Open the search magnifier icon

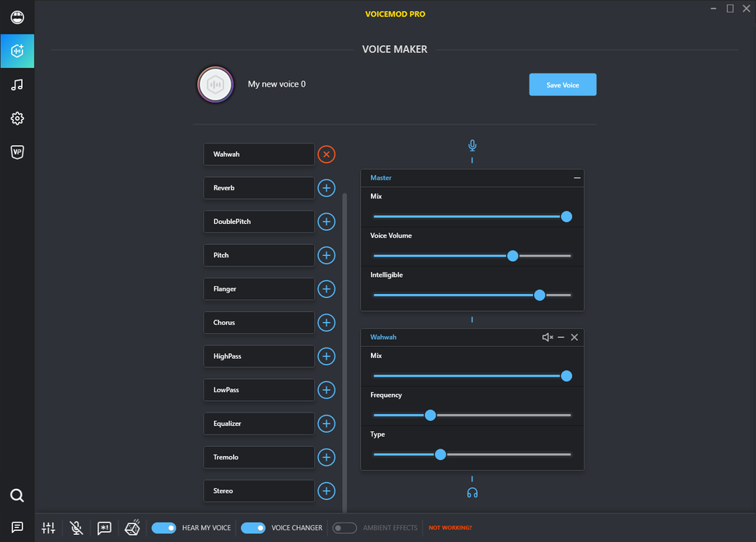point(17,495)
